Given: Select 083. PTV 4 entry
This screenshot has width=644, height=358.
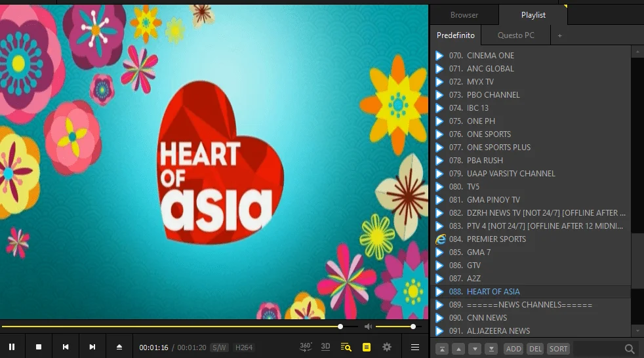Looking at the screenshot, I should (x=531, y=226).
